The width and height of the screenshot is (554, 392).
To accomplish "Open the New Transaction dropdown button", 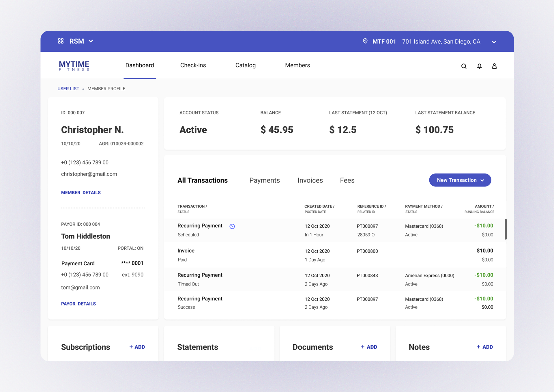I will [460, 180].
